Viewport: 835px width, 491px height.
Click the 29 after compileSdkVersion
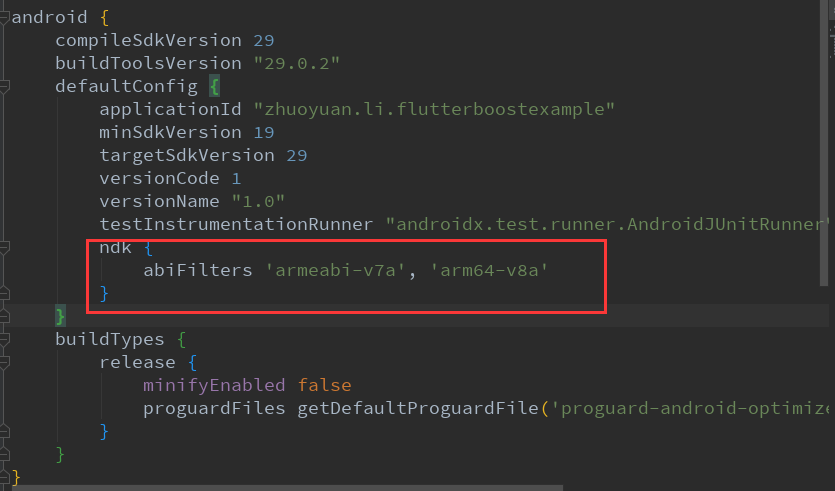264,40
